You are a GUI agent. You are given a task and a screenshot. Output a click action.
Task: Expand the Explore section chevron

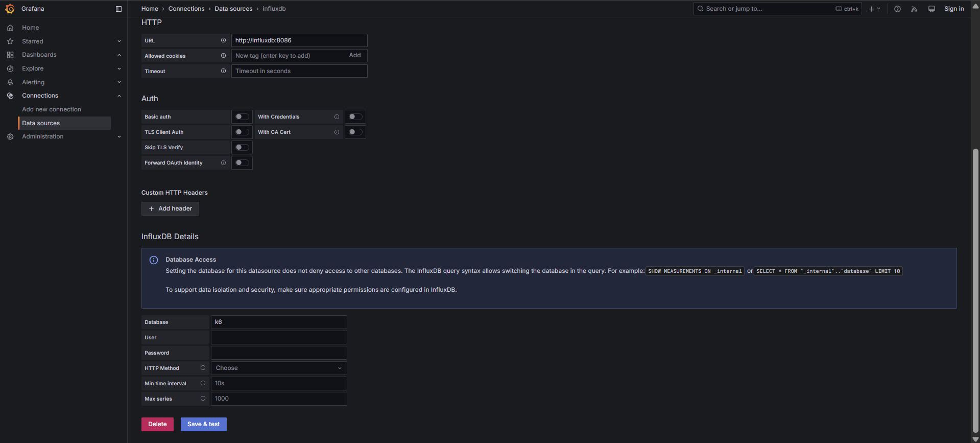tap(119, 68)
